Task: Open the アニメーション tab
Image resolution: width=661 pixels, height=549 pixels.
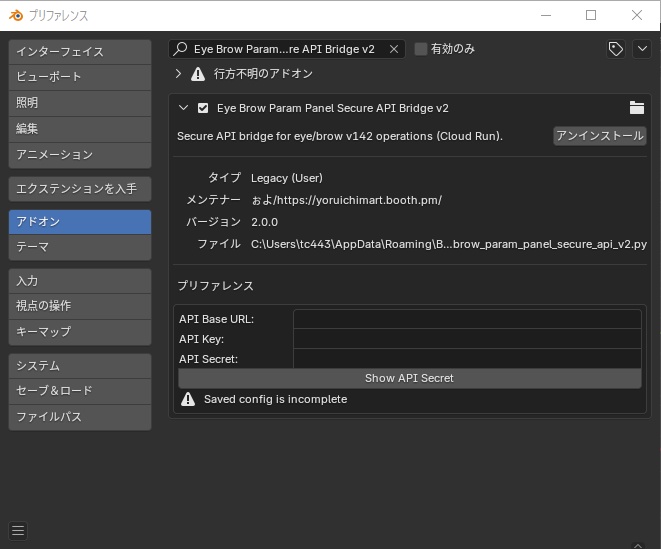Action: 80,155
